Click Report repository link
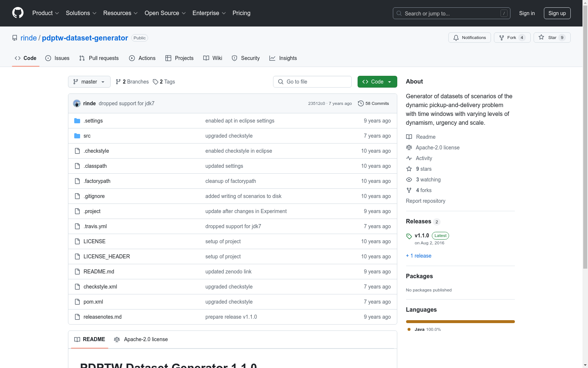The height and width of the screenshot is (368, 588). [x=426, y=201]
